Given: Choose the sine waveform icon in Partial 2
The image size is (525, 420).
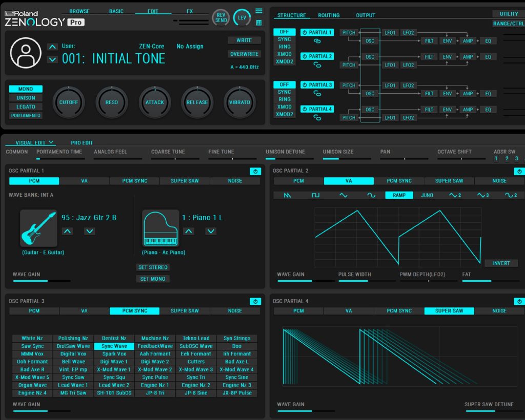Looking at the screenshot, I should (x=371, y=195).
